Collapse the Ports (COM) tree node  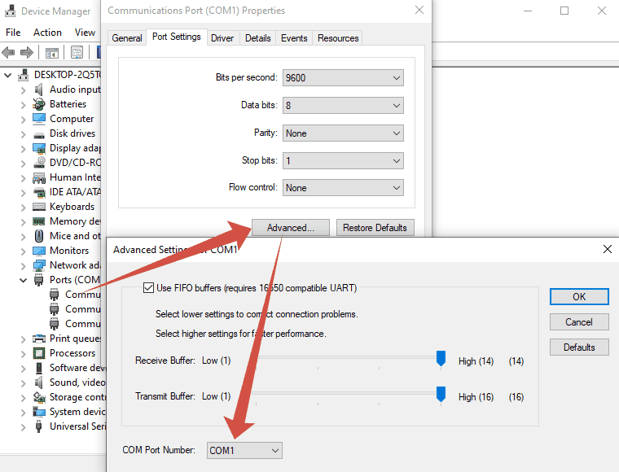click(x=23, y=280)
